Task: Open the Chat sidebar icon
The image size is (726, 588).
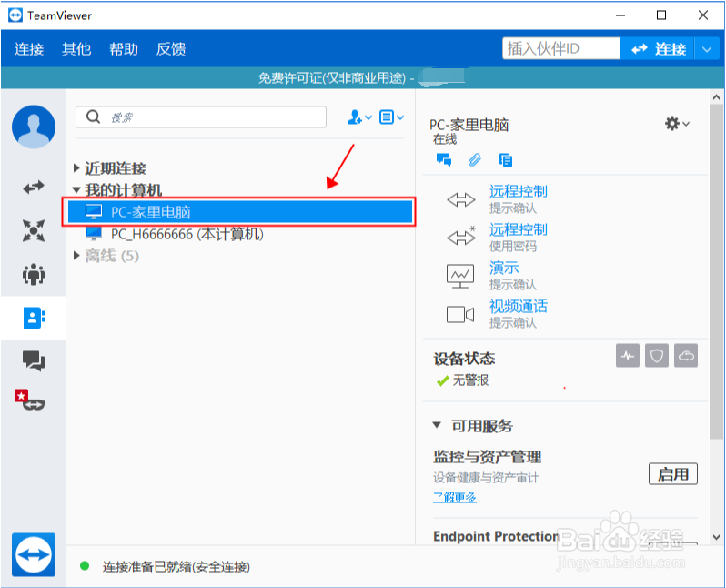Action: [x=34, y=360]
